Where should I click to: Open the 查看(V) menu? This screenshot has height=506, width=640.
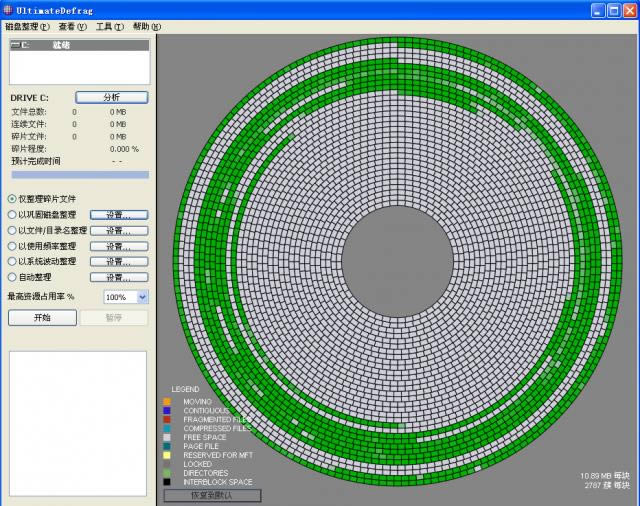pyautogui.click(x=73, y=27)
